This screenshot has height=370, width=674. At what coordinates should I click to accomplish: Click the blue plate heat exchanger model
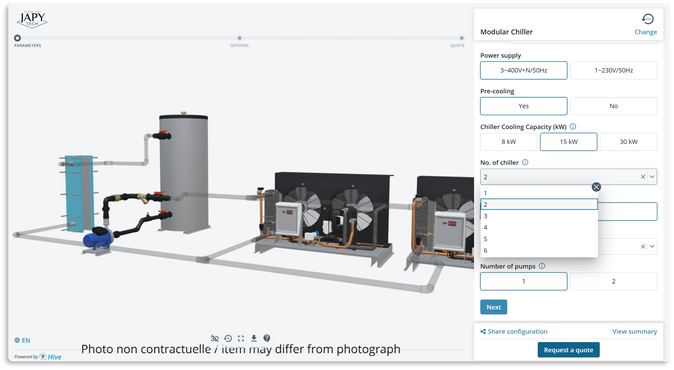click(79, 193)
